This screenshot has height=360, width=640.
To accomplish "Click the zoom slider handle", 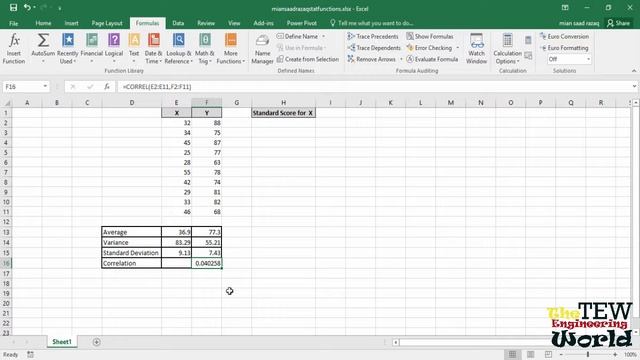I will pos(588,354).
